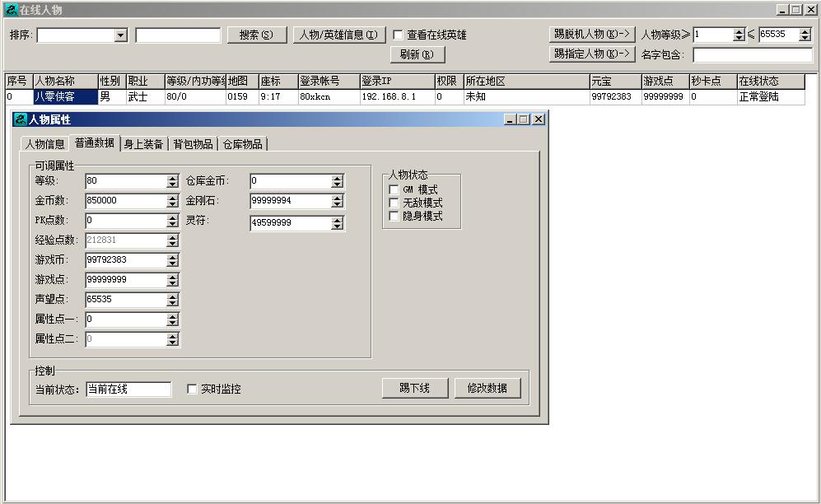This screenshot has width=821, height=504.
Task: Enable the 隐身模式 checkbox
Action: pyautogui.click(x=394, y=217)
